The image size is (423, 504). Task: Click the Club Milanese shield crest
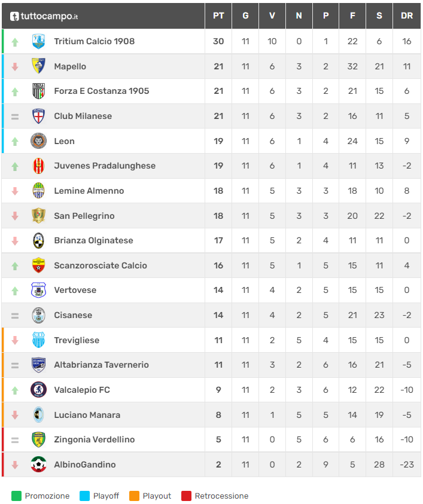pos(38,116)
